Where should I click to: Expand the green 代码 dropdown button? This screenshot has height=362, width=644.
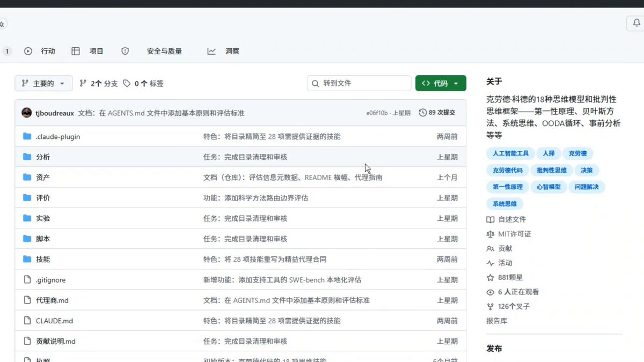coord(441,83)
